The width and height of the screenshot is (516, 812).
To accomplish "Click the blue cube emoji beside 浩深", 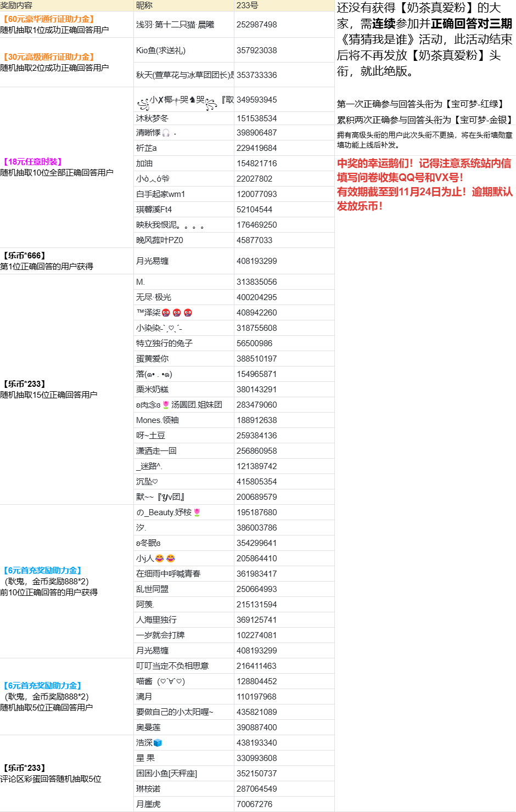I will 158,743.
